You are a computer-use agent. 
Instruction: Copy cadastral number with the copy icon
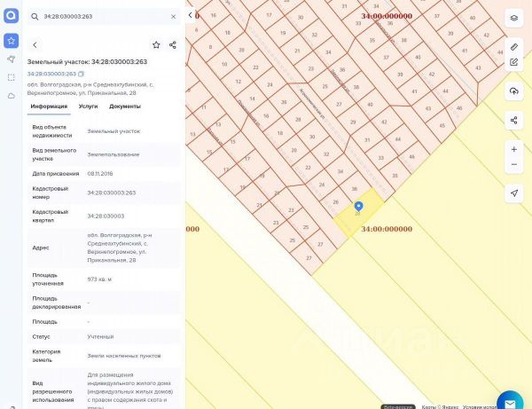tap(81, 74)
